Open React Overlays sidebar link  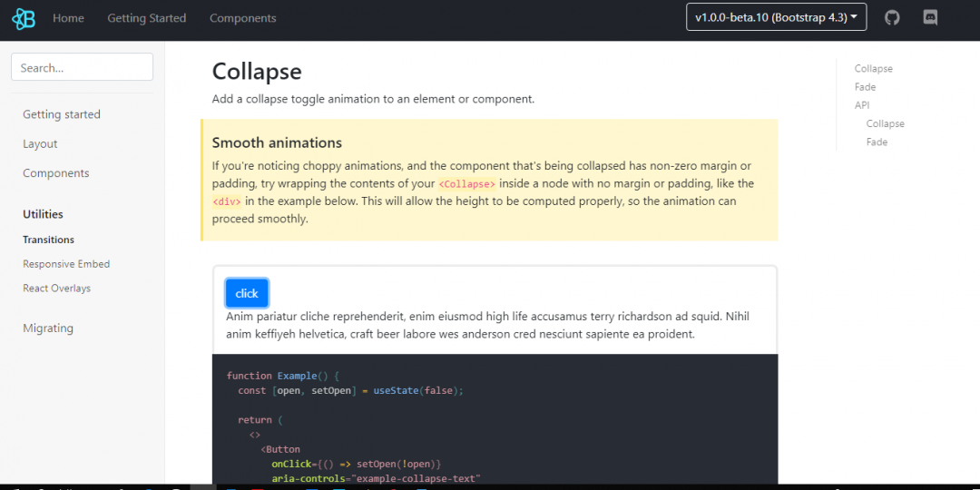click(57, 289)
